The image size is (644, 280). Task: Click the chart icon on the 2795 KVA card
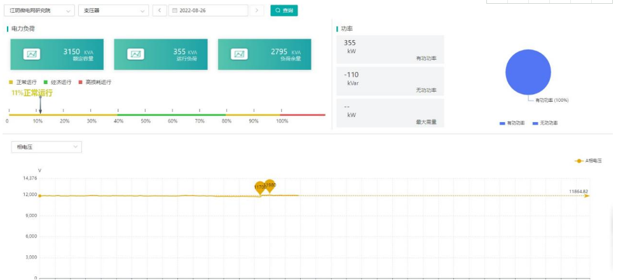coord(240,54)
